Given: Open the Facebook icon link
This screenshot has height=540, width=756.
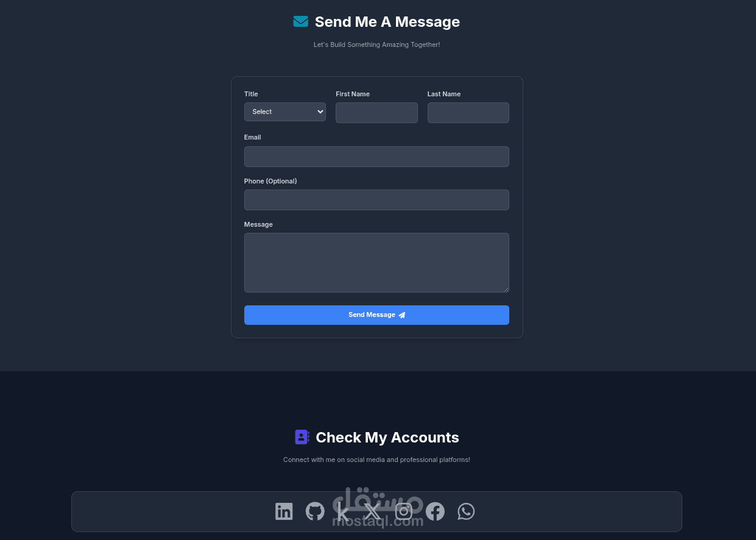Looking at the screenshot, I should point(435,511).
